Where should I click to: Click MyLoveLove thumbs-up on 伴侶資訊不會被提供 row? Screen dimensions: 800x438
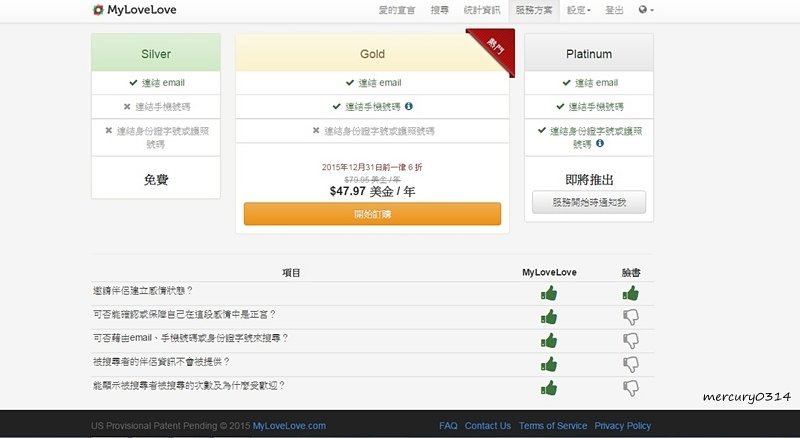(549, 364)
